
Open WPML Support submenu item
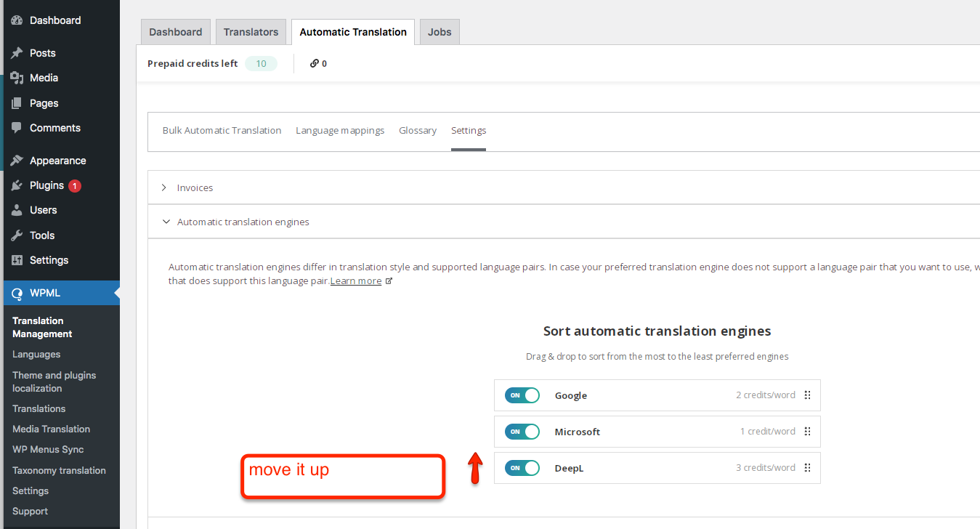pos(31,511)
